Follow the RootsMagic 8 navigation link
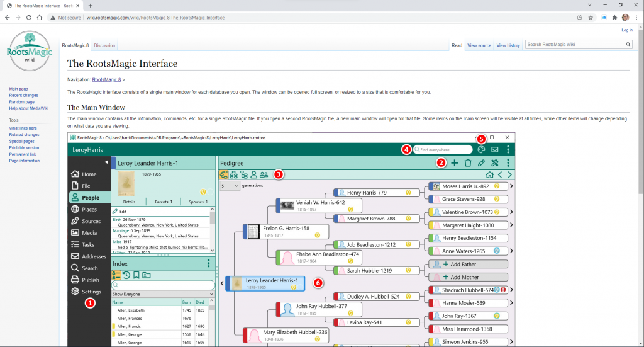 (x=106, y=80)
